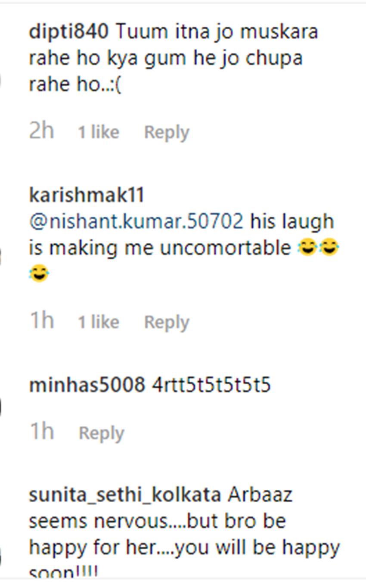Open dipti840's profile from the username

(68, 32)
